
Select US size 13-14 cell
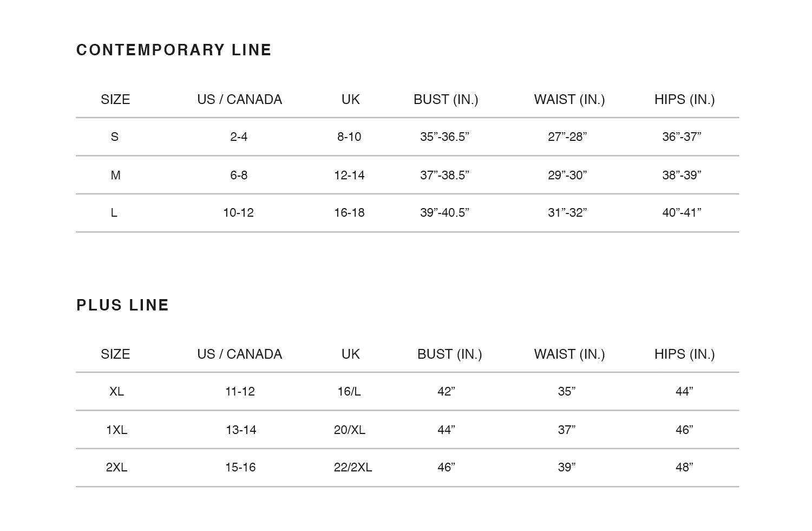pyautogui.click(x=241, y=430)
